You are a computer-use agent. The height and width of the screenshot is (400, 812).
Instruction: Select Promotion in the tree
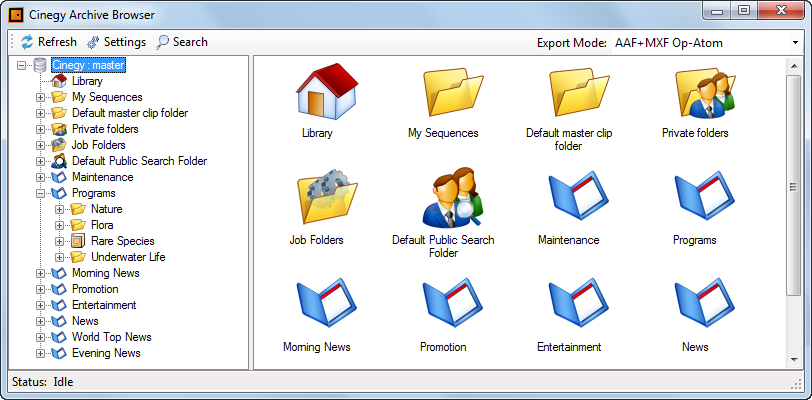[x=95, y=289]
